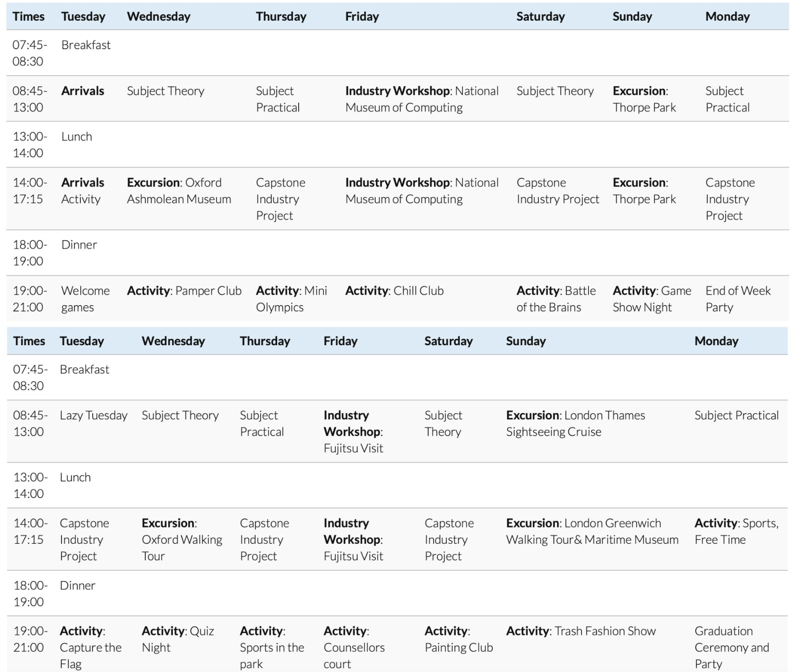
Task: Click the Wednesday header in first table
Action: click(159, 17)
